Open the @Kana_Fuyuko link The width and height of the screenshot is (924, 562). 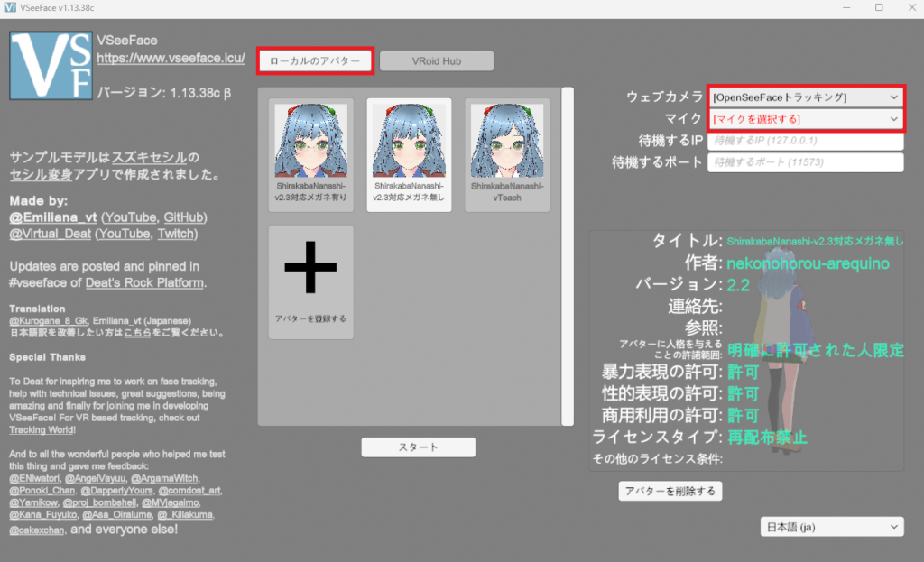click(43, 515)
